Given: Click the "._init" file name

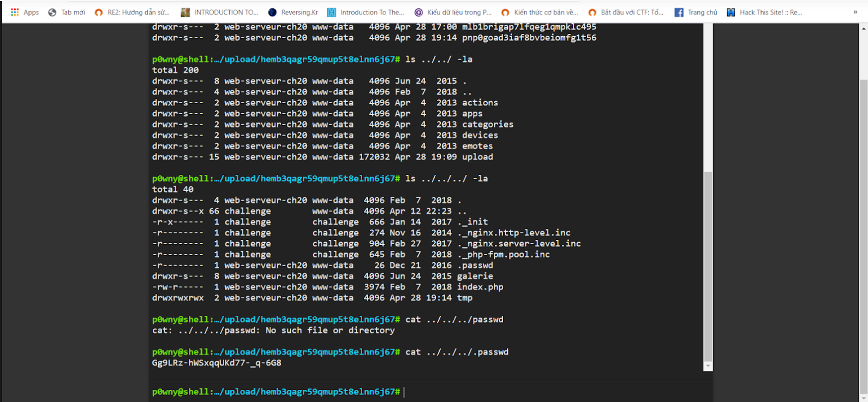Looking at the screenshot, I should pyautogui.click(x=473, y=222).
